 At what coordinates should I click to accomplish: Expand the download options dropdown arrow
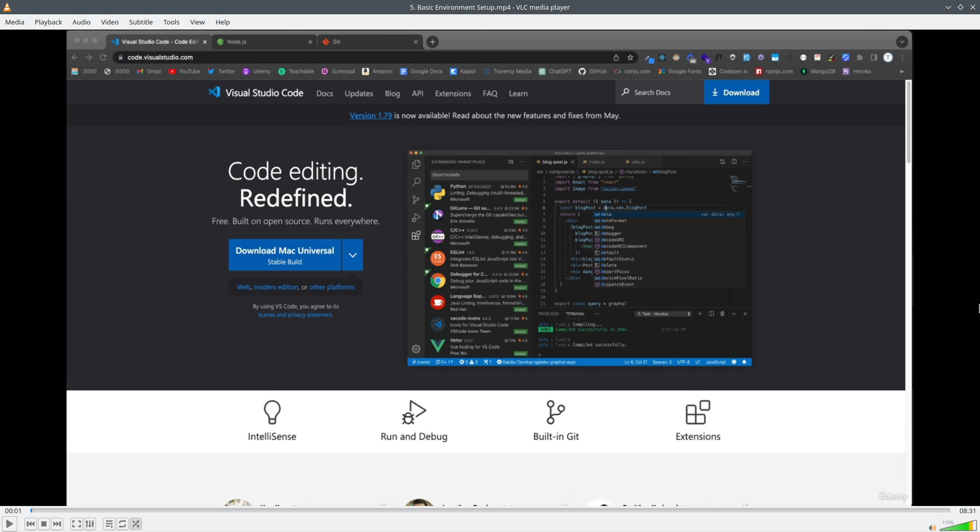[353, 255]
